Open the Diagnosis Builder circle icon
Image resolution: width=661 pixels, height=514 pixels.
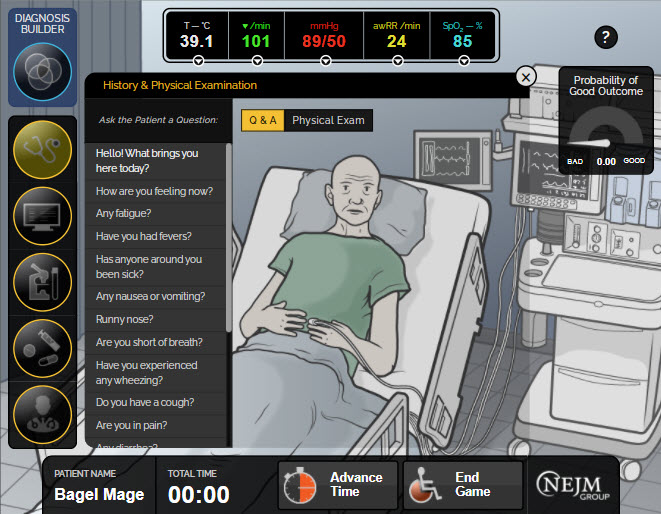[42, 72]
